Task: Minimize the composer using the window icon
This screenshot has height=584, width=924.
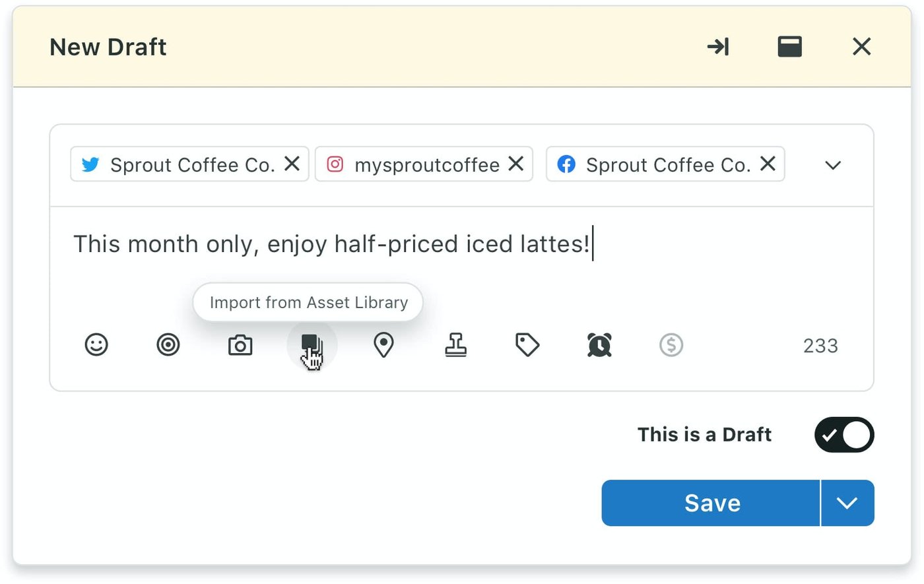Action: click(790, 46)
